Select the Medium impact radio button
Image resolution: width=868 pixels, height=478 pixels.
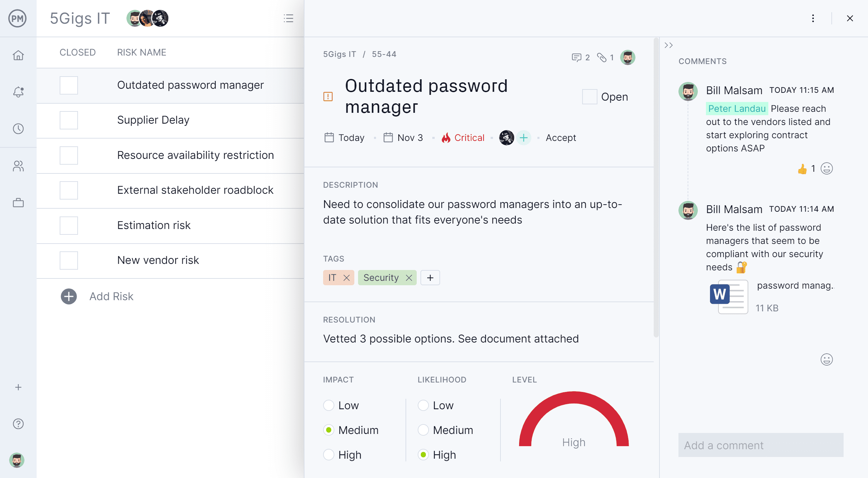tap(329, 430)
